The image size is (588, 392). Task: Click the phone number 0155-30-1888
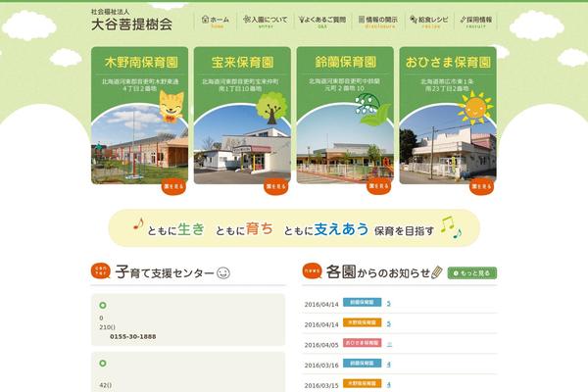click(132, 337)
